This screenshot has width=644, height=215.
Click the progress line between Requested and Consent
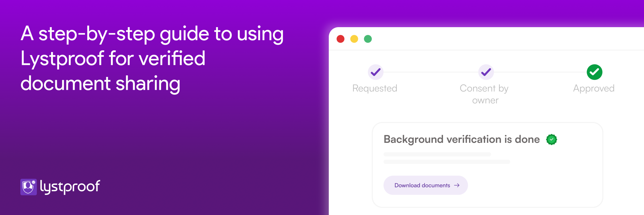click(431, 72)
